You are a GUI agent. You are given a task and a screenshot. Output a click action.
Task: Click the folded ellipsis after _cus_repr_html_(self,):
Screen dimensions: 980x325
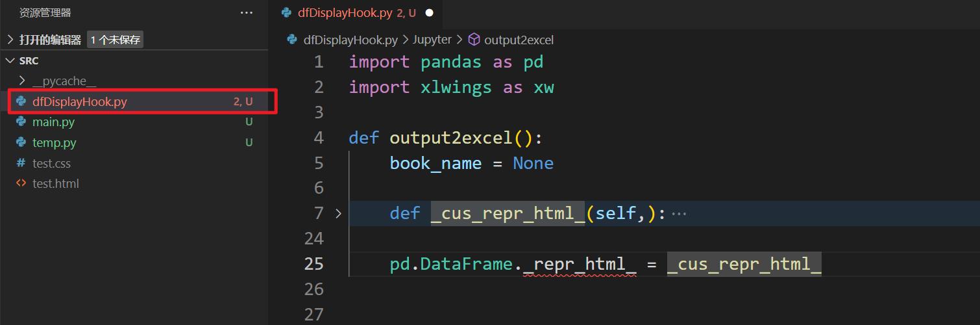click(x=679, y=213)
